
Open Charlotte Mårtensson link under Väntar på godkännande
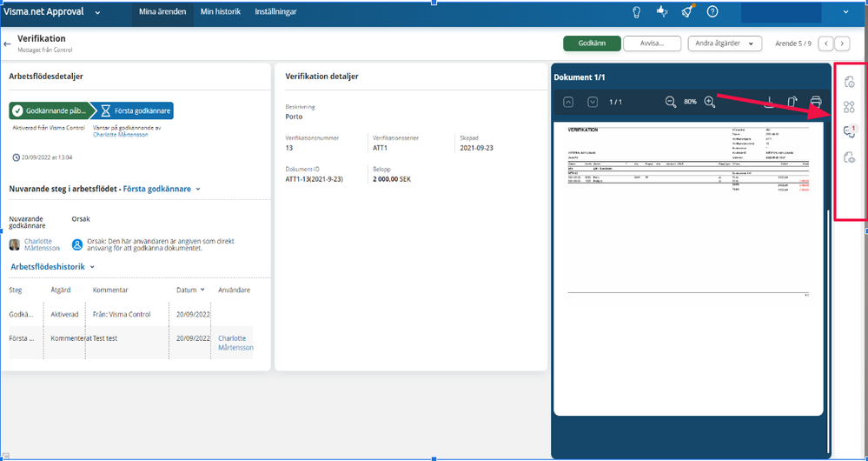(x=121, y=135)
